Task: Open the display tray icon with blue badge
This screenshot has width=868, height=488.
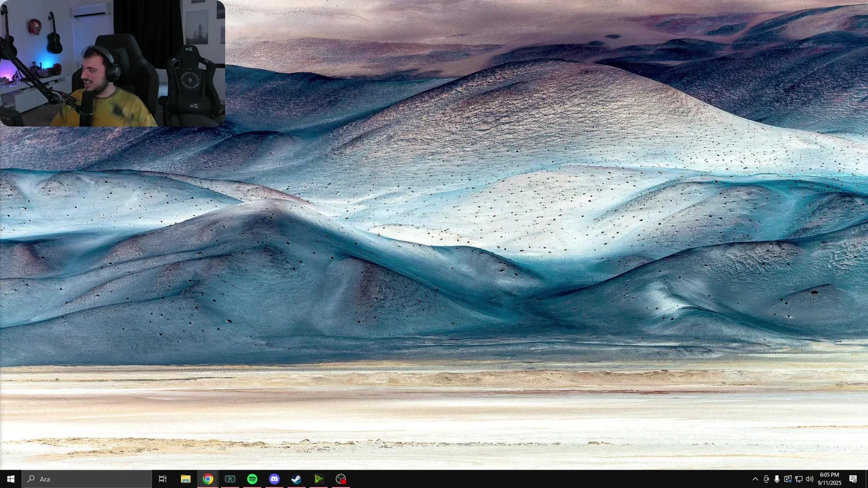Action: (x=788, y=479)
